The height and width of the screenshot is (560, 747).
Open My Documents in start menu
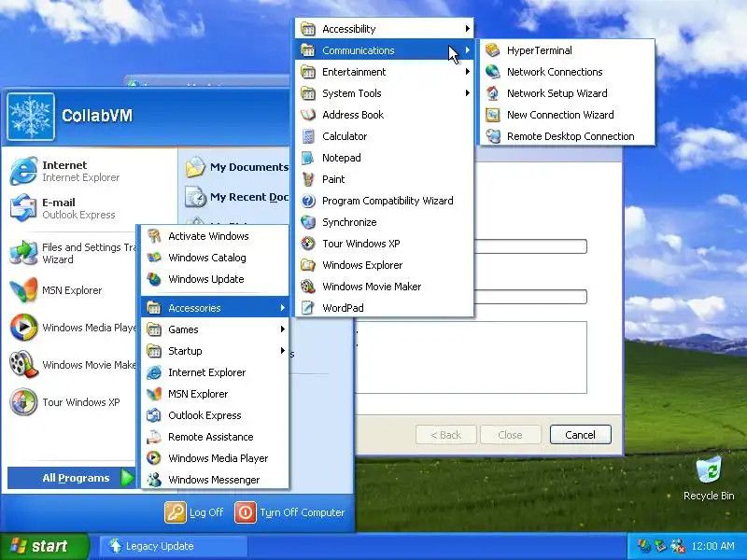click(237, 167)
